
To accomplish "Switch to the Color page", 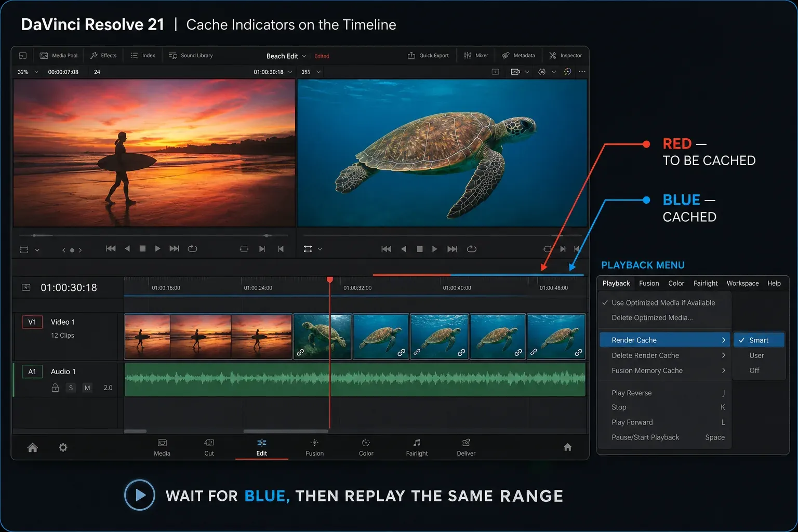I will click(366, 447).
